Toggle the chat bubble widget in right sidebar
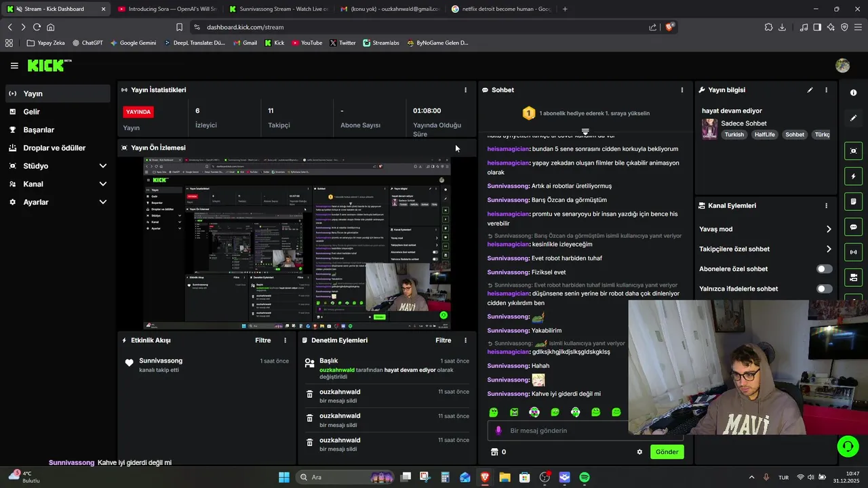This screenshot has height=488, width=868. [x=854, y=227]
